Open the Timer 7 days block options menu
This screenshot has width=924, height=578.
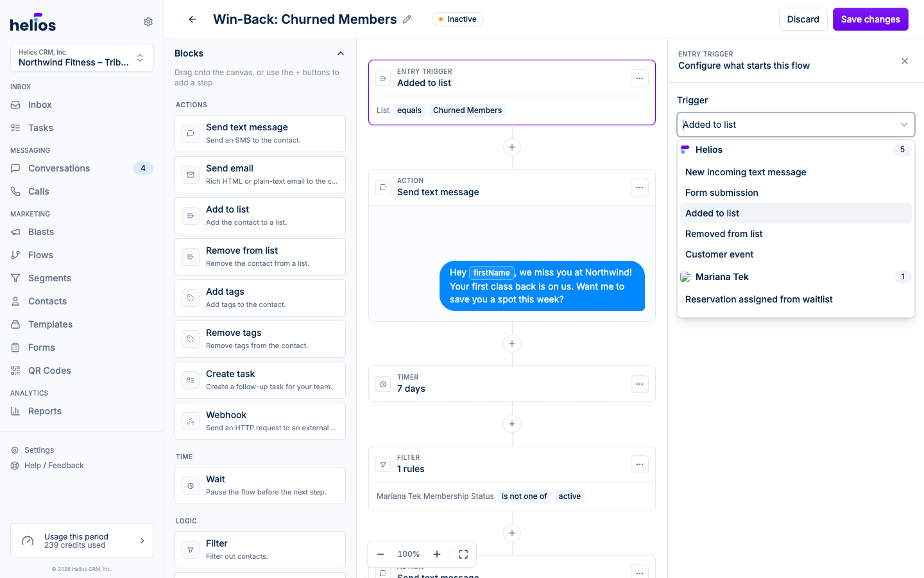point(640,384)
